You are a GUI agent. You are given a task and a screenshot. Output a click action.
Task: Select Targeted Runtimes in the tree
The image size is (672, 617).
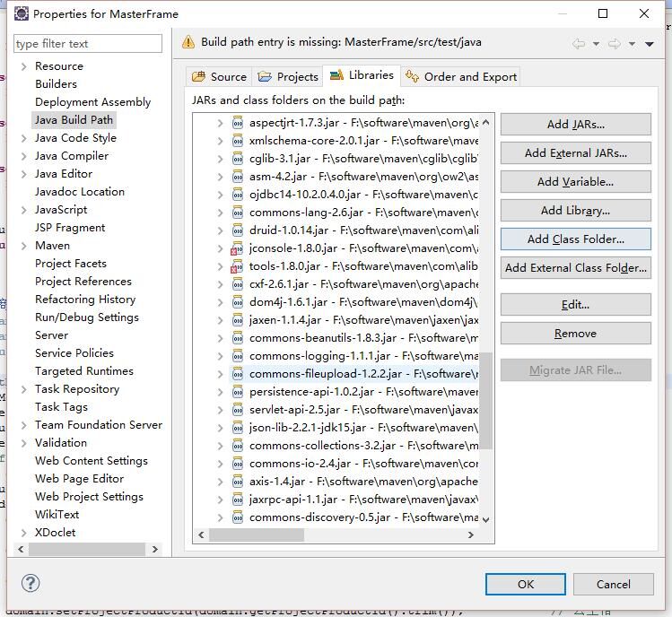84,371
